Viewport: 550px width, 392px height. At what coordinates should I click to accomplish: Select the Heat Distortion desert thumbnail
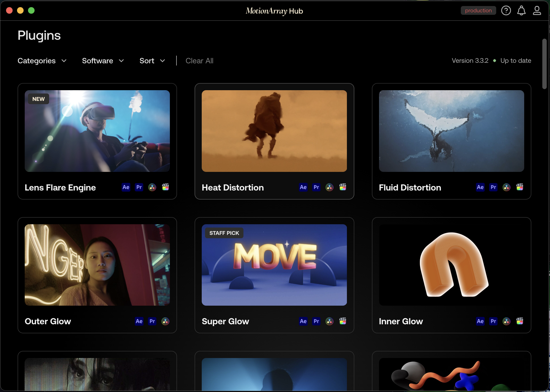coord(274,131)
